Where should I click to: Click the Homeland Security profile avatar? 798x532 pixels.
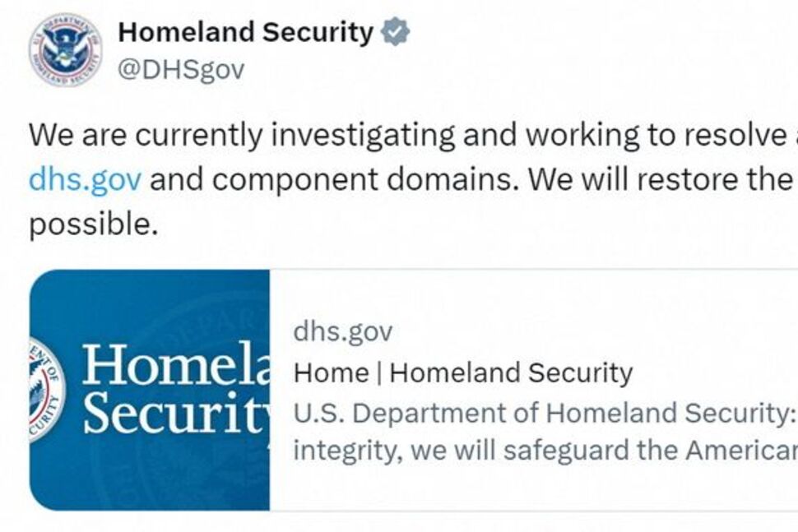[x=66, y=51]
